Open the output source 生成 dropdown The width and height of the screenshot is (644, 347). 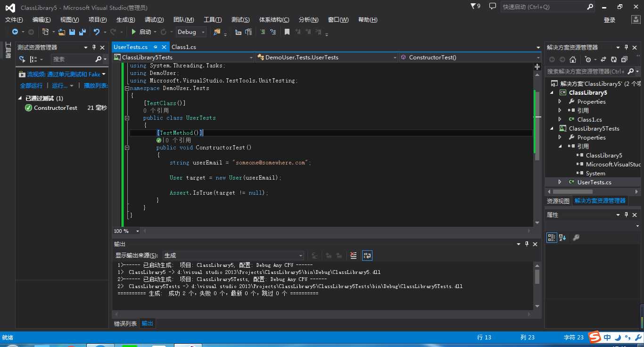click(x=233, y=256)
